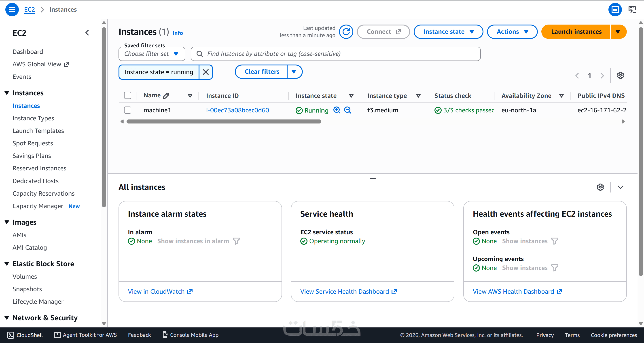Open instance ID i-00ec73a08bcec0d60 link
Screen dimensions: 644x343
coord(237,110)
